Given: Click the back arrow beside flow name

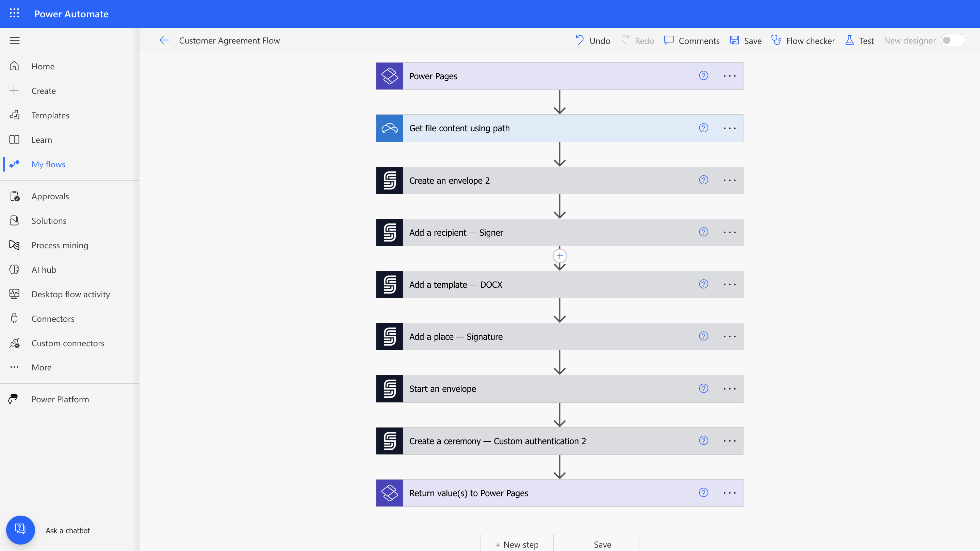Looking at the screenshot, I should (x=164, y=40).
